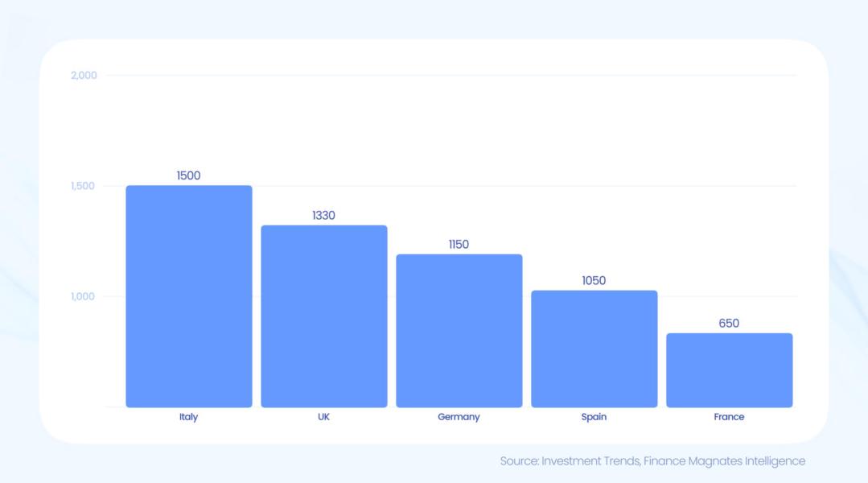Click Finance Magnates Intelligence source text

(725, 461)
